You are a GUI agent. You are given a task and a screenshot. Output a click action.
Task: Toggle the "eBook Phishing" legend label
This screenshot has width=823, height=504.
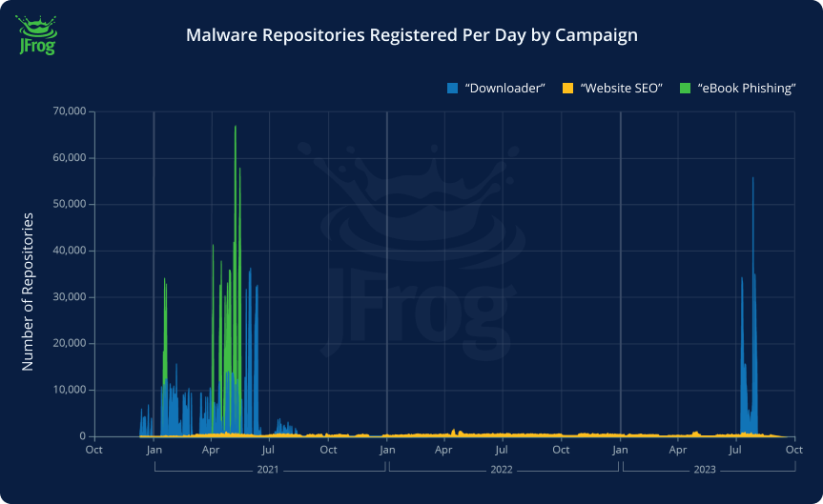747,89
